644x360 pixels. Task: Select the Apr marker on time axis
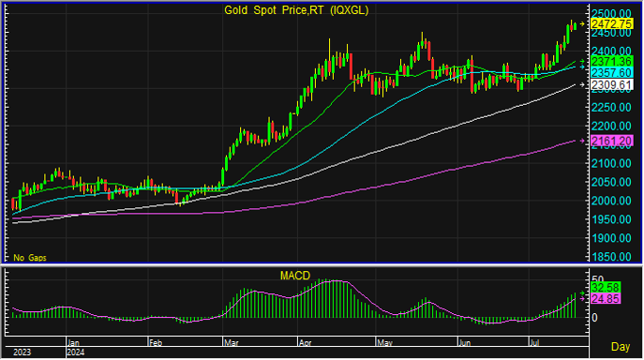(x=305, y=343)
